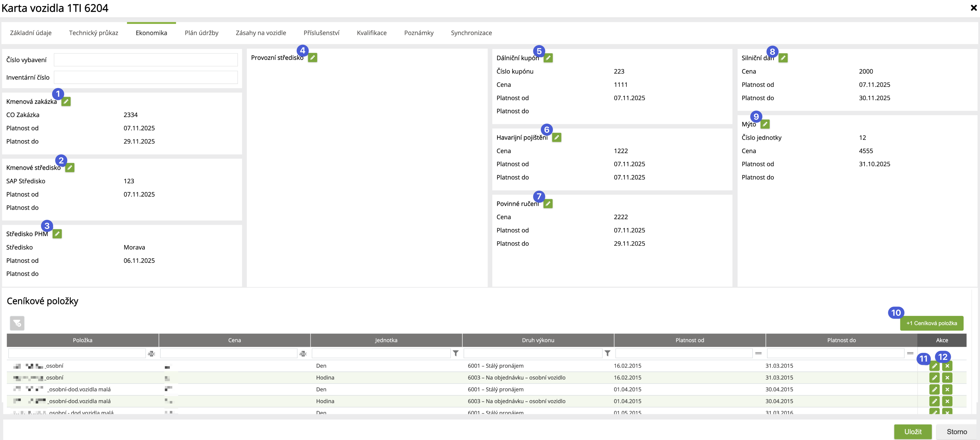Image resolution: width=980 pixels, height=440 pixels.
Task: Open editing for Provozní středisko
Action: pos(312,58)
